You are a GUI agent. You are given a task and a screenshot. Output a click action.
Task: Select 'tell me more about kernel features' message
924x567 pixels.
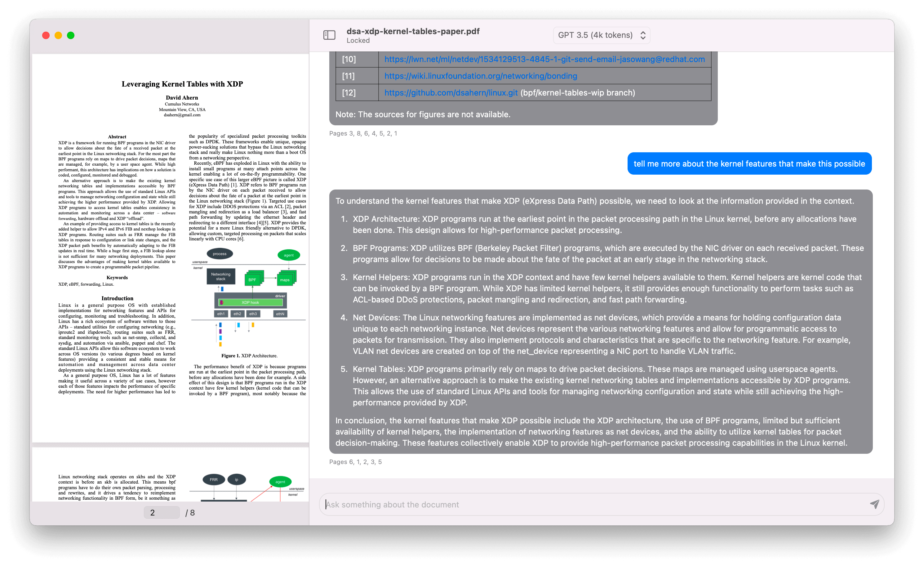pyautogui.click(x=749, y=164)
